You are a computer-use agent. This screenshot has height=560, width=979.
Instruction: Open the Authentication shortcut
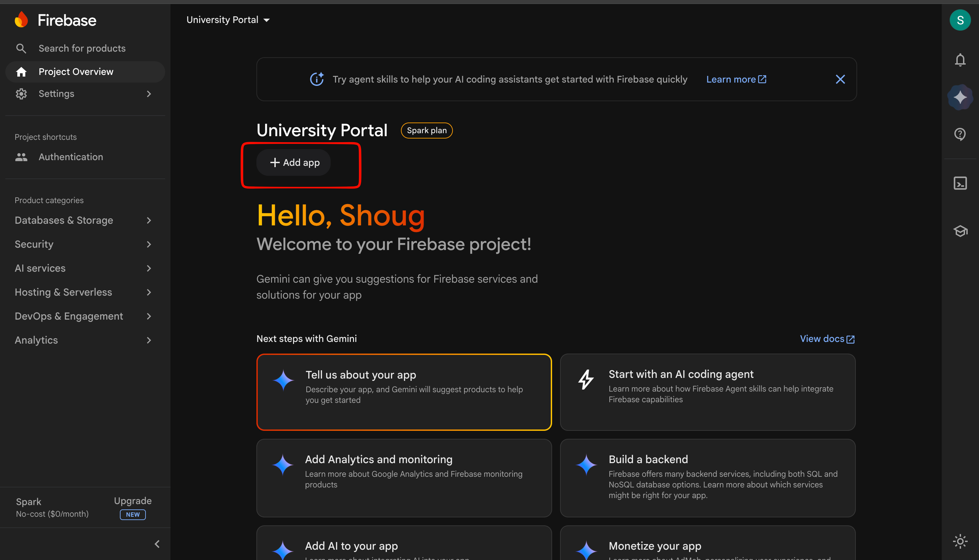click(x=85, y=157)
